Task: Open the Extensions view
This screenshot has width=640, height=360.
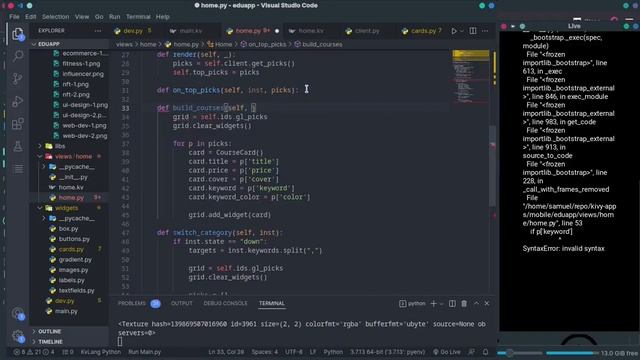Action: click(18, 123)
